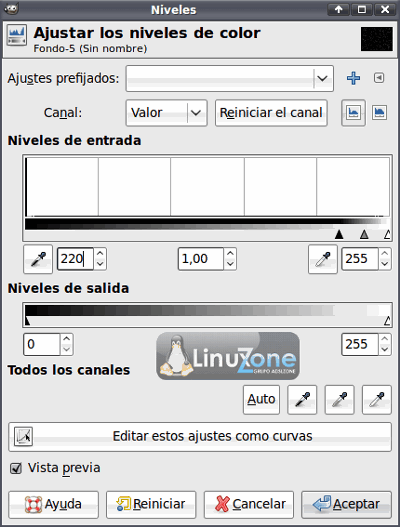
Task: Toggle the Vista previa checkbox
Action: (16, 468)
